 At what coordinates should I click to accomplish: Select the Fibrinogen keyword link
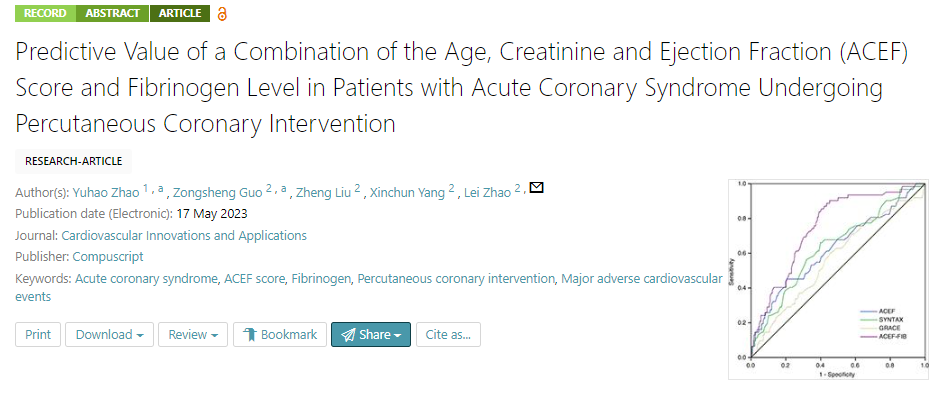323,278
